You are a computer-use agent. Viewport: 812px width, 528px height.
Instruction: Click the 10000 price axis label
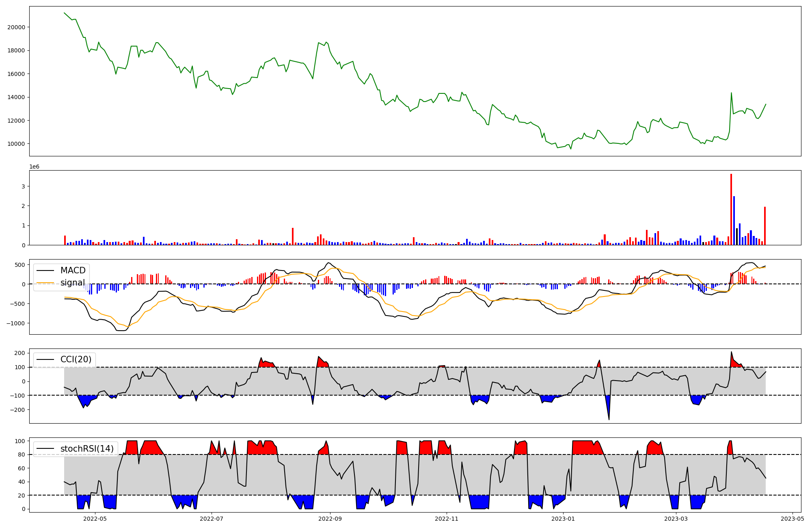click(16, 144)
